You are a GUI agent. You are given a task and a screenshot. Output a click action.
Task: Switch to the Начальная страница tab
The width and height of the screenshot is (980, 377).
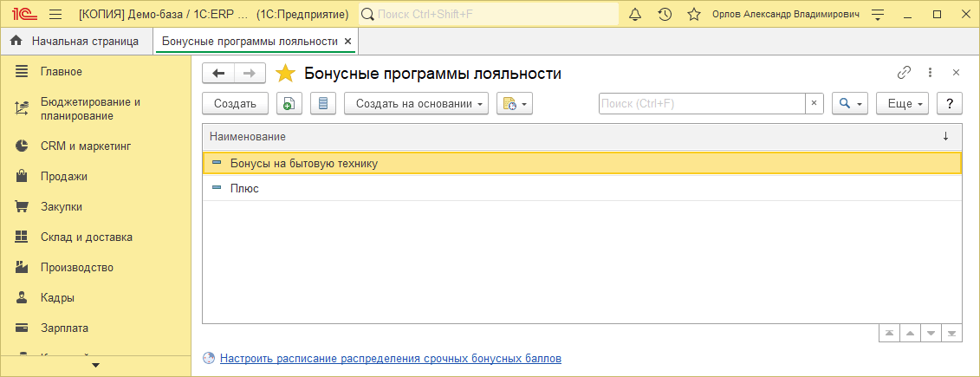(76, 41)
